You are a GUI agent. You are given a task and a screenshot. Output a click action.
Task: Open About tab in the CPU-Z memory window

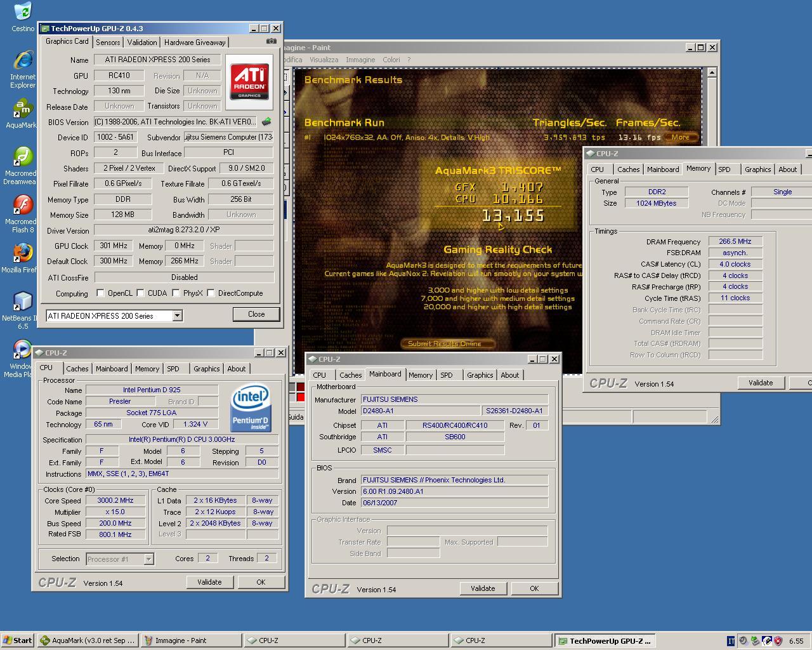[x=788, y=169]
